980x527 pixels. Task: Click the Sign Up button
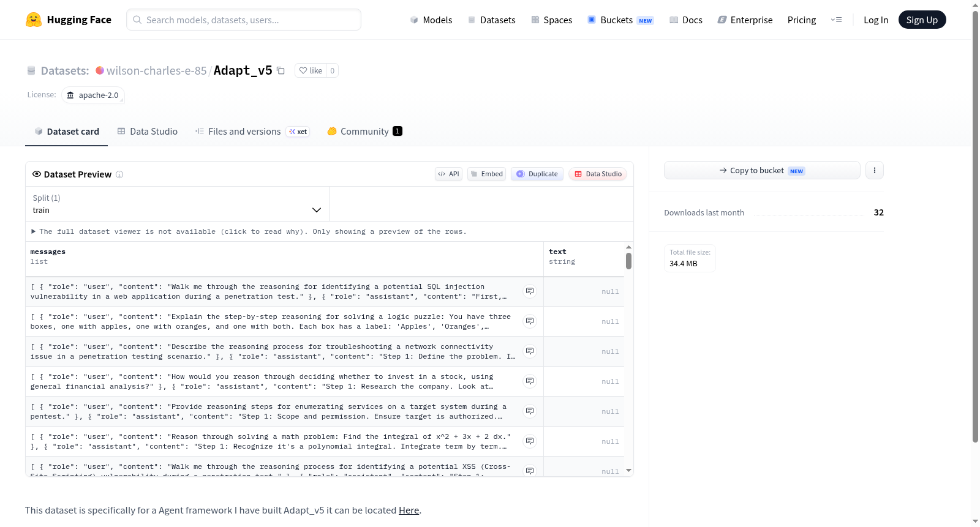pyautogui.click(x=922, y=20)
